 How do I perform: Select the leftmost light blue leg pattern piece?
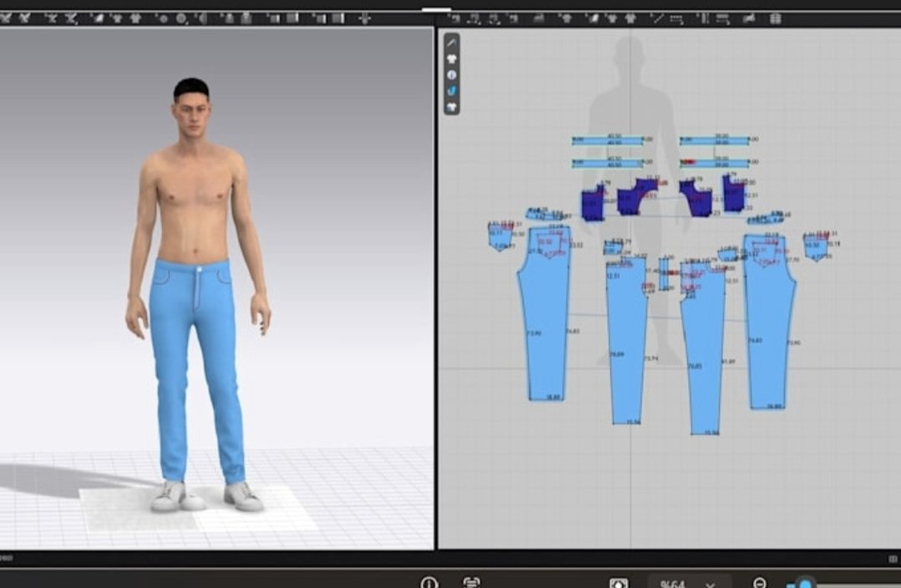(544, 313)
